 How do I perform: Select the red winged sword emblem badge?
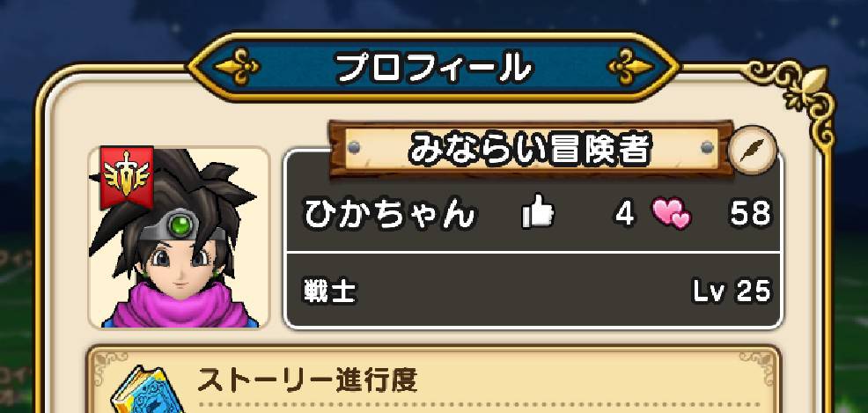click(x=126, y=177)
